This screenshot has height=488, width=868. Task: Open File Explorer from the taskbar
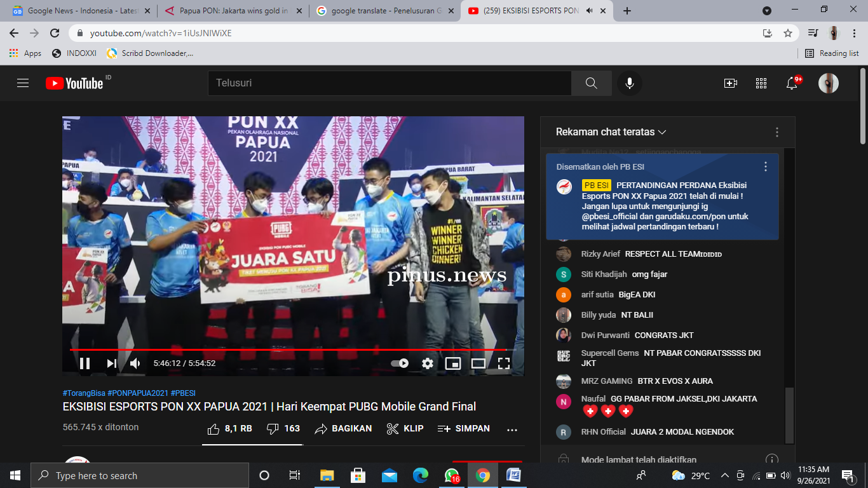(327, 475)
